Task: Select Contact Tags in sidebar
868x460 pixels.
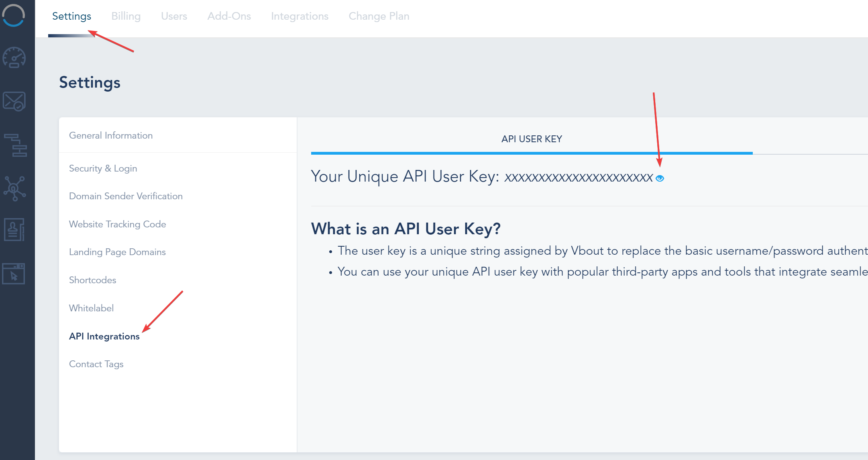Action: (96, 364)
